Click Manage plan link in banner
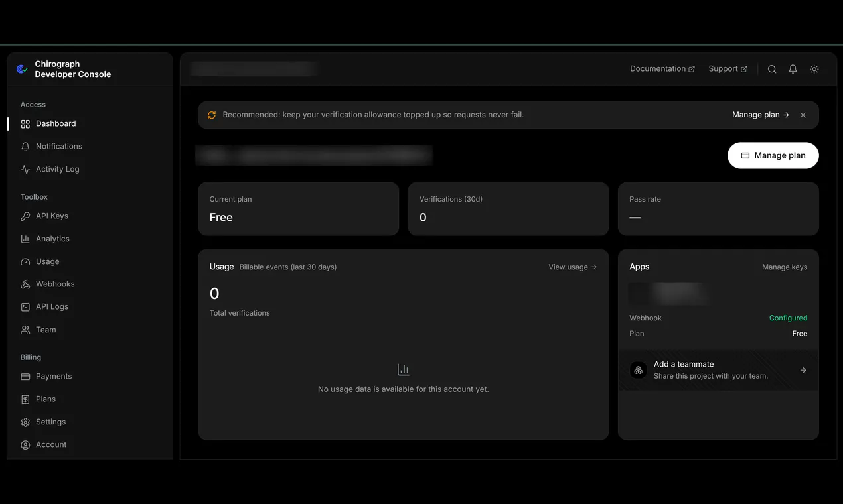843x504 pixels. [761, 115]
